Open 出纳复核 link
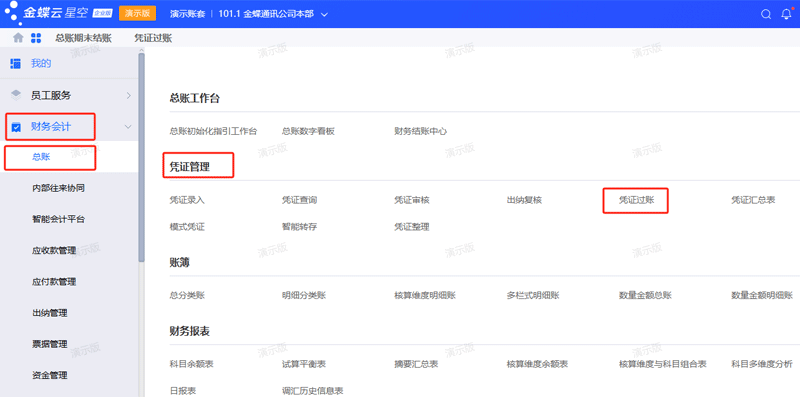Screen dimensions: 800x400 pyautogui.click(x=523, y=200)
